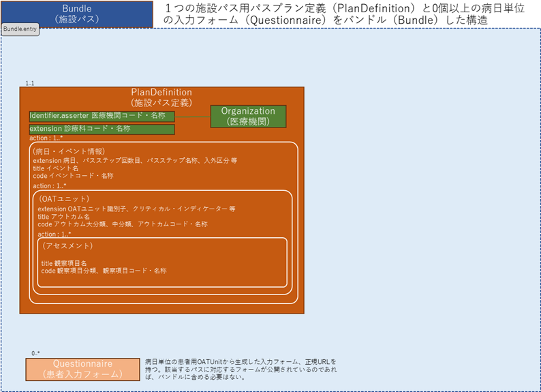Image resolution: width=541 pixels, height=392 pixels.
Task: Select the Bundle.entry label tag
Action: click(x=21, y=30)
